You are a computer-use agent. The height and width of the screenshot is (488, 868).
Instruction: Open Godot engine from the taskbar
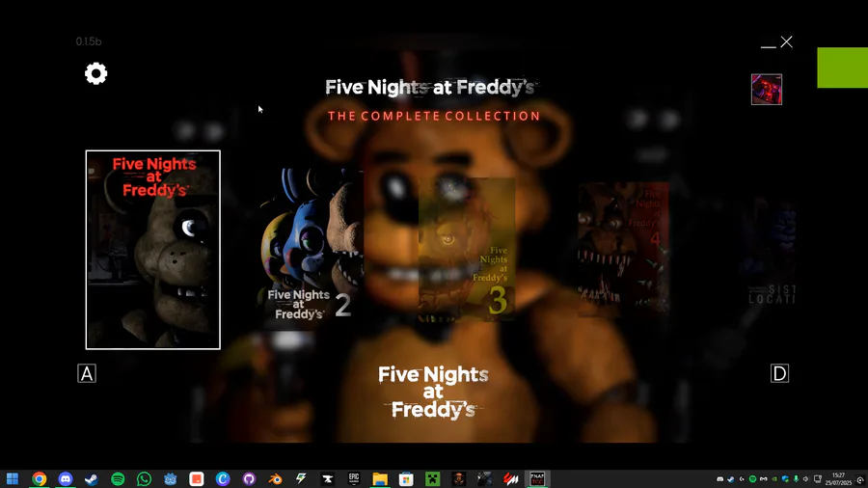[171, 478]
